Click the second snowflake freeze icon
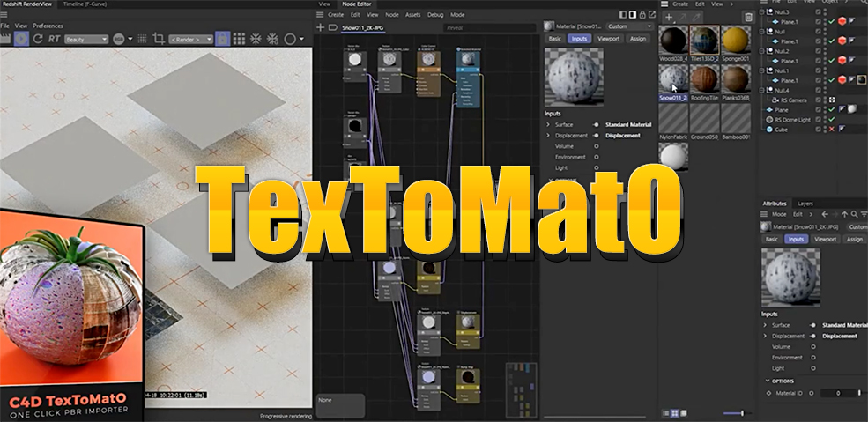This screenshot has height=422, width=868. pyautogui.click(x=272, y=39)
